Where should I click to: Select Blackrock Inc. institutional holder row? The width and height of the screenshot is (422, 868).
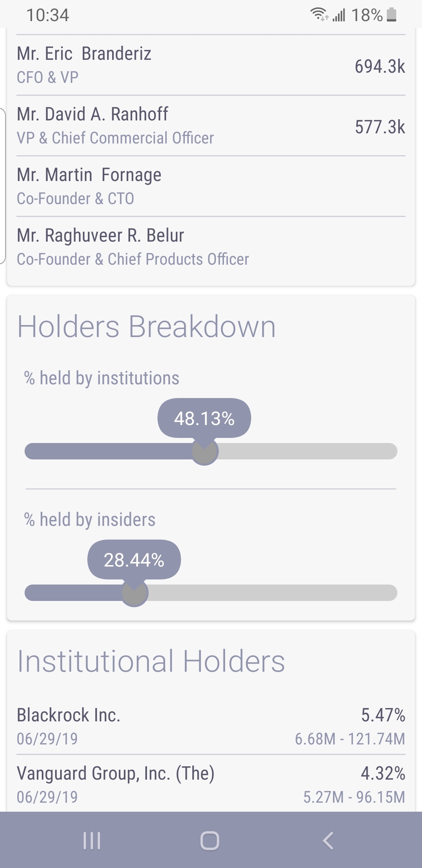pyautogui.click(x=211, y=726)
